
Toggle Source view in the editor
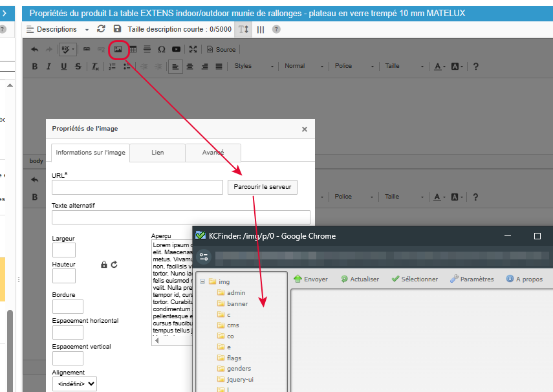click(x=221, y=49)
